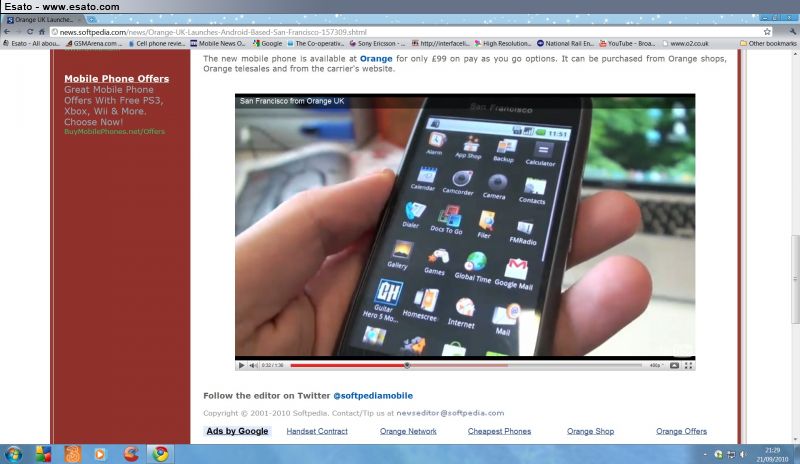Viewport: 800px width, 464px height.
Task: Open the Google bookmark
Action: pyautogui.click(x=267, y=43)
